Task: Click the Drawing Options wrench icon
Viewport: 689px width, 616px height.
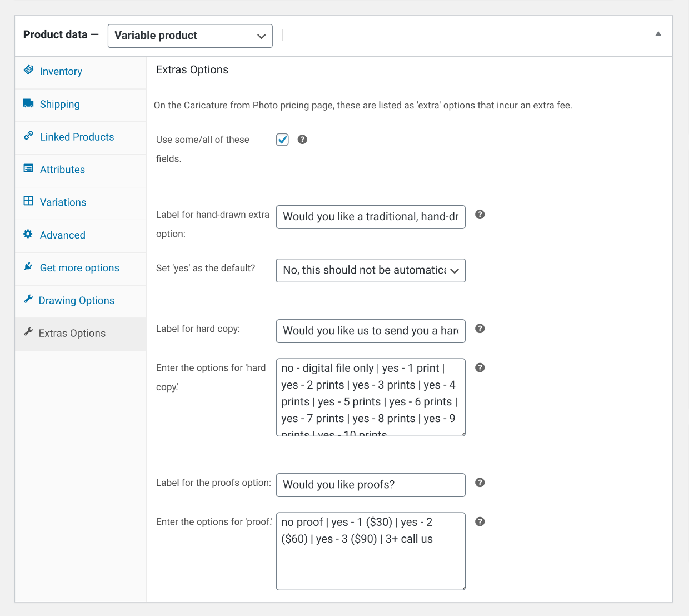Action: (28, 299)
